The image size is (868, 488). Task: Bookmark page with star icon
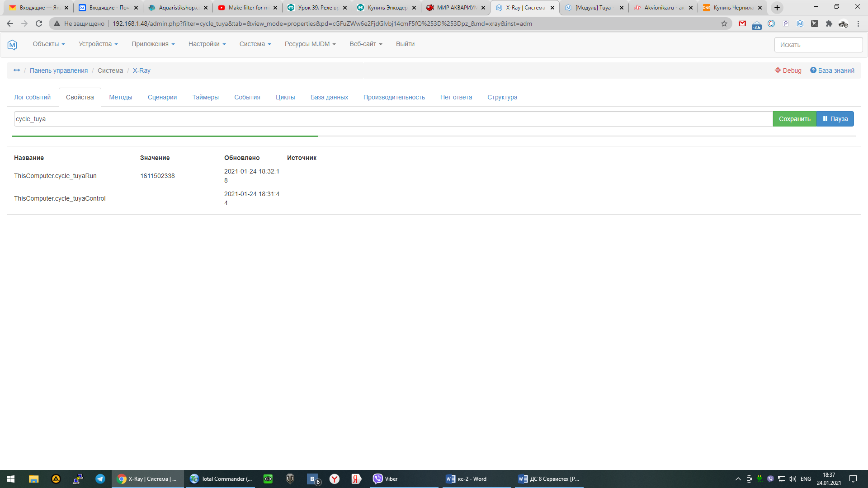point(724,23)
